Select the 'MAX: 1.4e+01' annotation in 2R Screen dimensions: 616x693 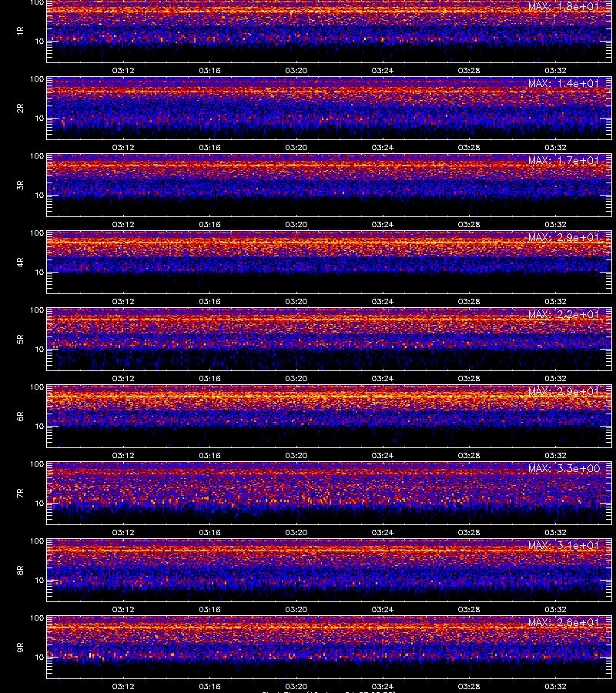tap(564, 83)
